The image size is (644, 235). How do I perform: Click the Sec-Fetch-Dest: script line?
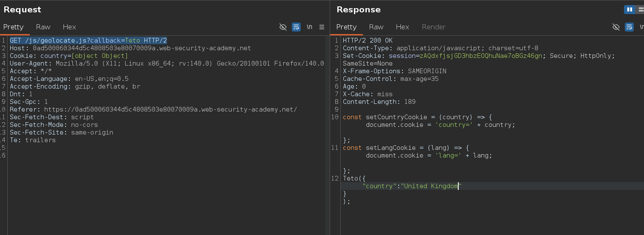pyautogui.click(x=52, y=117)
